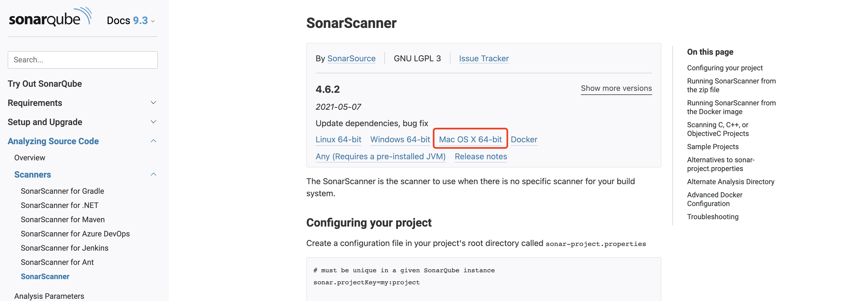Download the Mac OS X 64-bit scanner
Screen dimensions: 868x301
(470, 139)
